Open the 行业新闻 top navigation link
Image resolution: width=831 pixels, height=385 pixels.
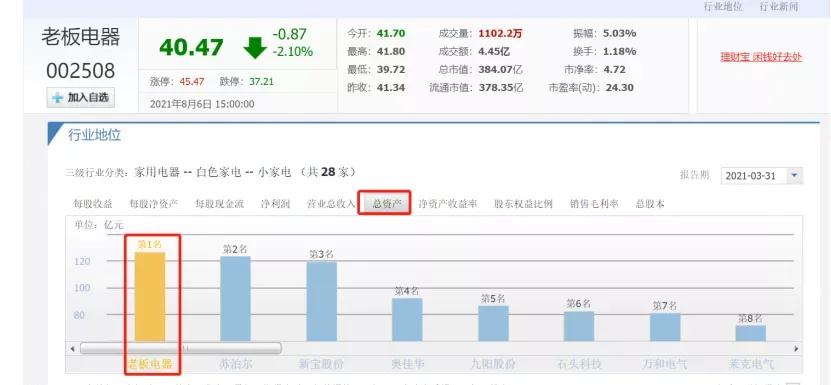tap(779, 7)
